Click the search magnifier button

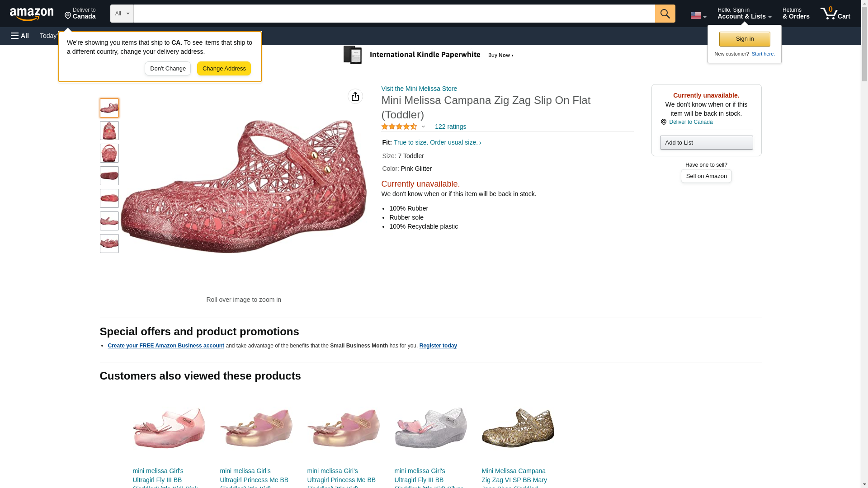point(665,14)
